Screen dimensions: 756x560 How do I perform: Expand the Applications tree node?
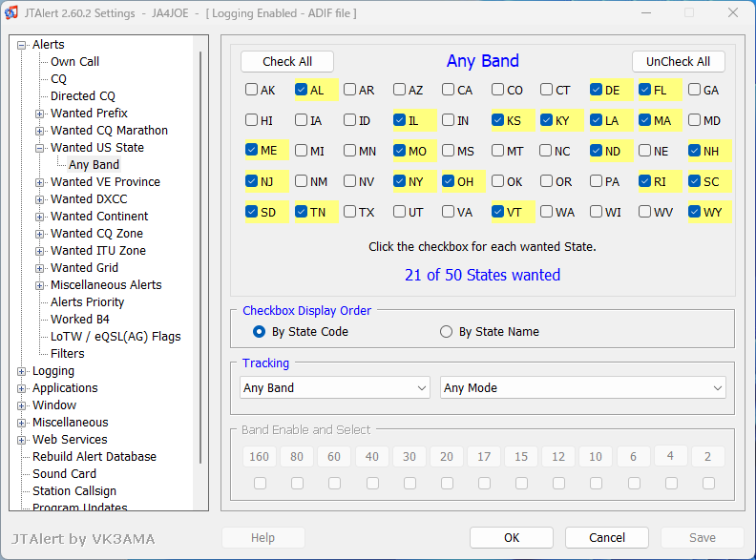(21, 388)
